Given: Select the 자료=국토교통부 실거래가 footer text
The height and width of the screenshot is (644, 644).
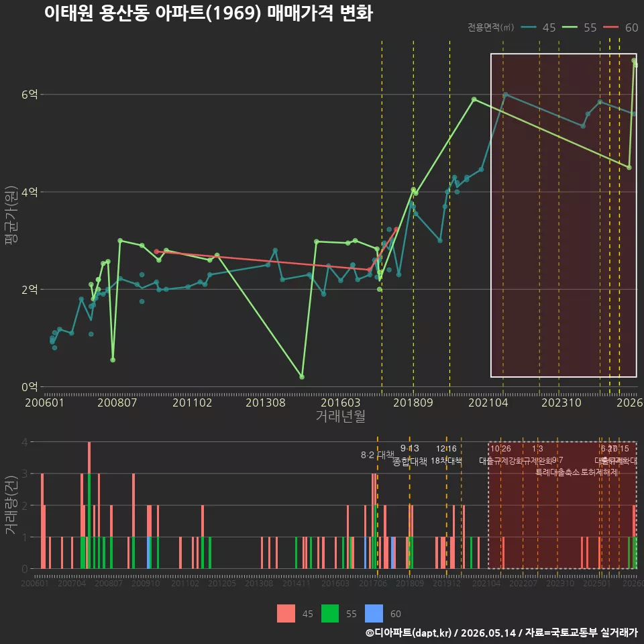Looking at the screenshot, I should (581, 633).
